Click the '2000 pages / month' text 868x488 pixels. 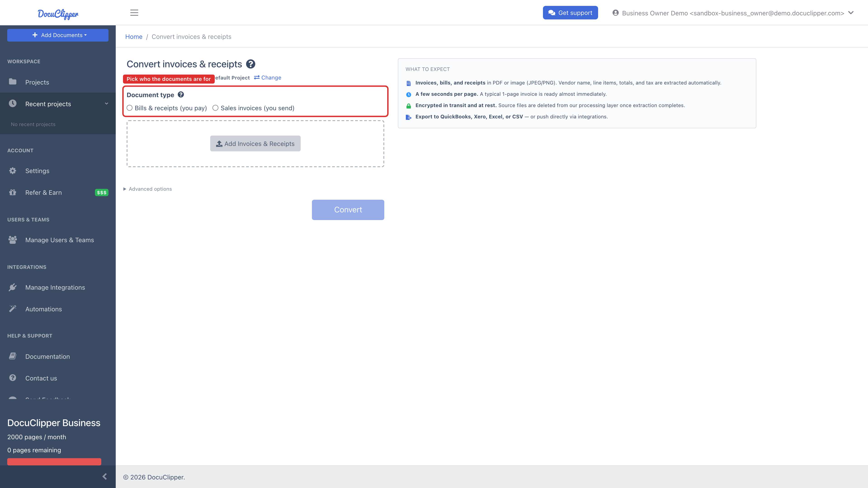pos(37,437)
